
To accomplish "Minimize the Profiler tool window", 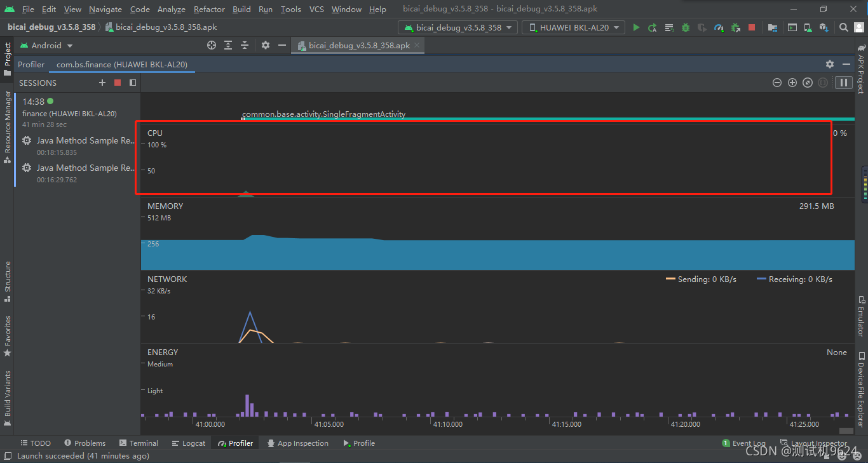I will coord(846,64).
